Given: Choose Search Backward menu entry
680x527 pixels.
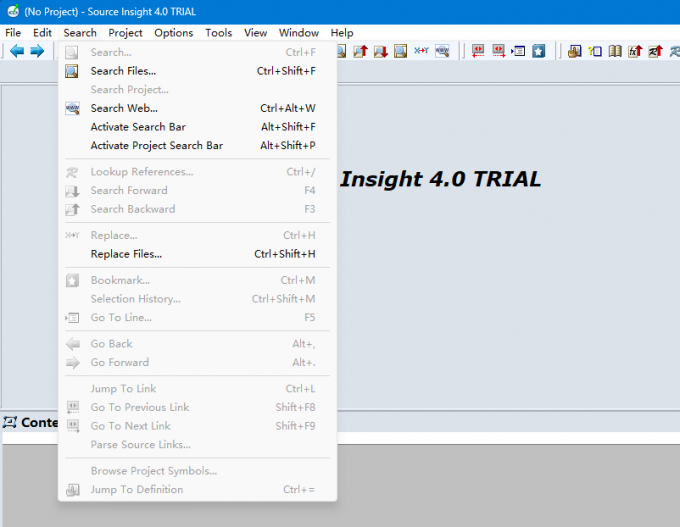Looking at the screenshot, I should click(197, 209).
